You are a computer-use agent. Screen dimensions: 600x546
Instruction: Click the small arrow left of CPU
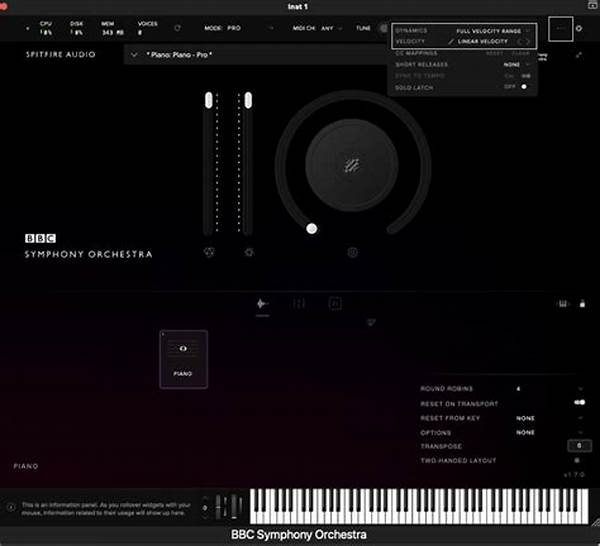27,28
